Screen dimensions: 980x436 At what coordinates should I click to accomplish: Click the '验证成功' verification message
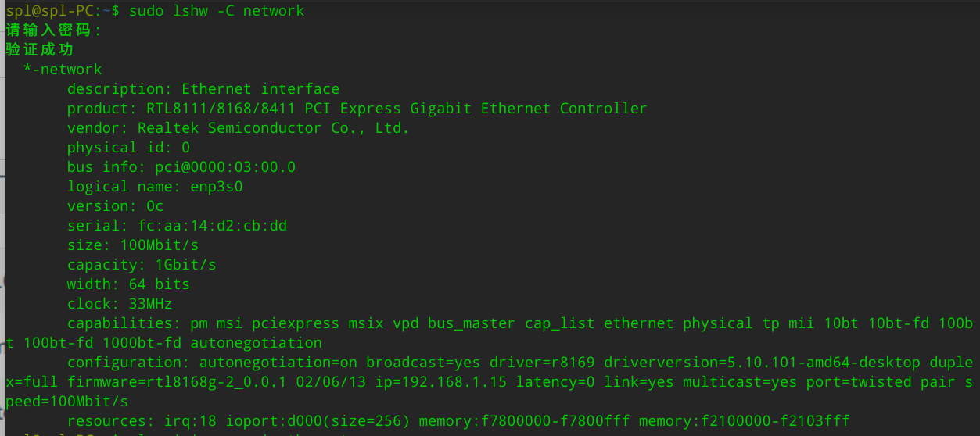[x=40, y=50]
